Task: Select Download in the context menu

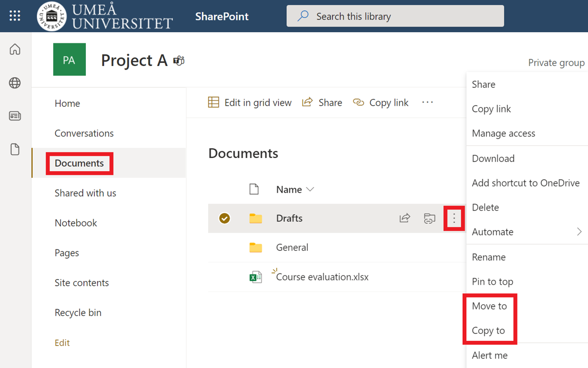Action: click(x=493, y=158)
